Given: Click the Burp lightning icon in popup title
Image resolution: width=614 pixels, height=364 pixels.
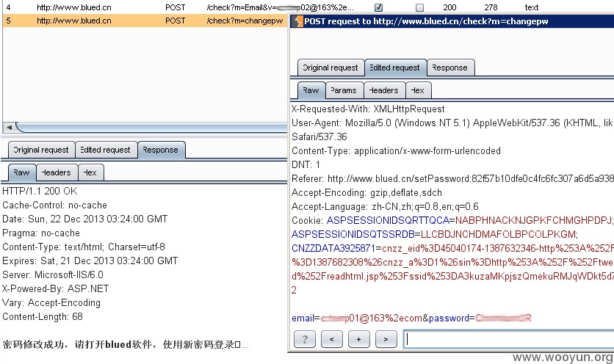Looking at the screenshot, I should click(x=298, y=21).
